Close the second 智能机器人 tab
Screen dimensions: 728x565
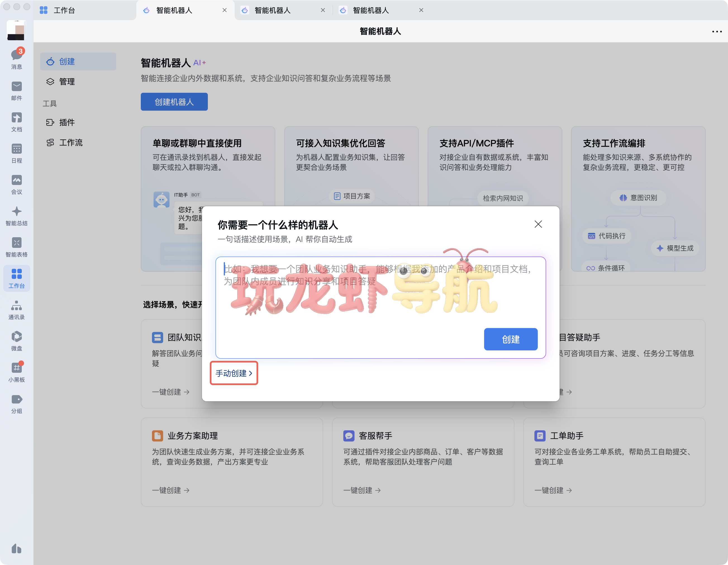(x=323, y=10)
